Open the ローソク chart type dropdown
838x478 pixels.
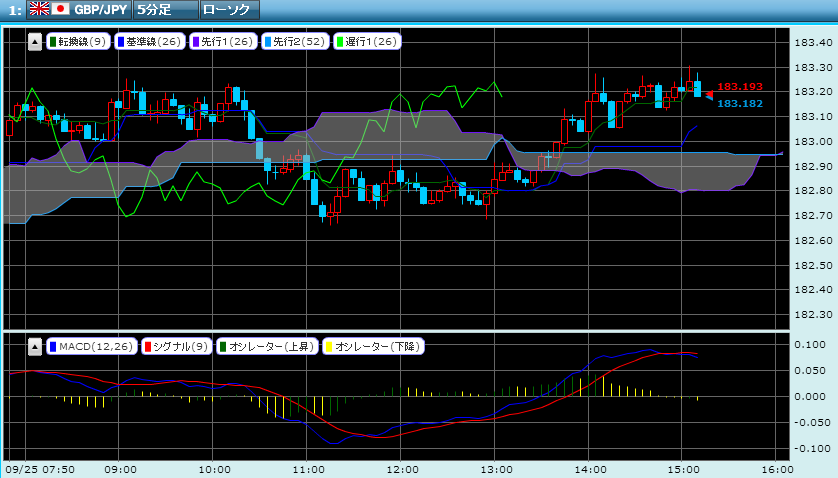tap(230, 10)
